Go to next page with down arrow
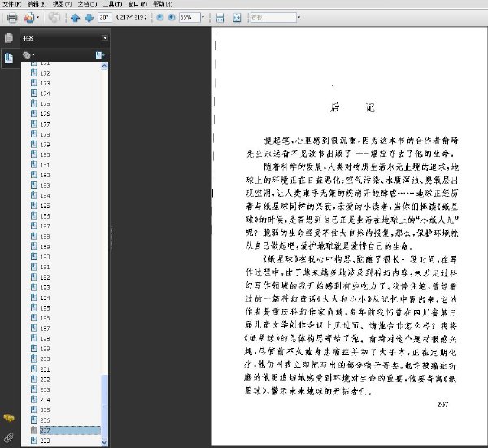Screen dimensions: 488x448 (89, 18)
